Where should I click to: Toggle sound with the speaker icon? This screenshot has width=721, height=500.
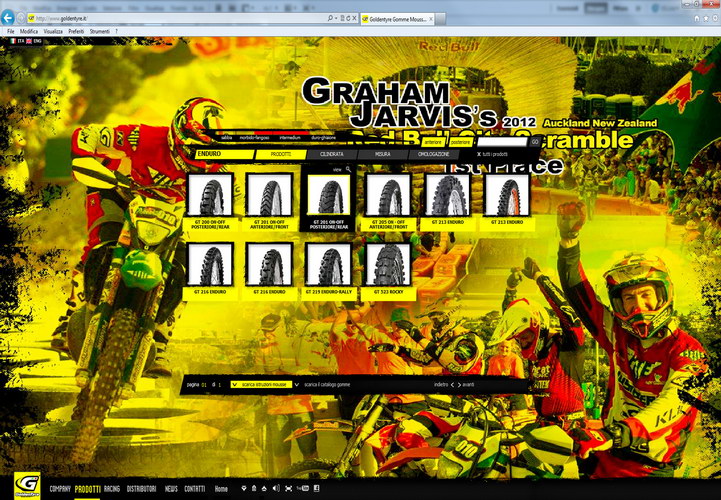click(x=276, y=489)
